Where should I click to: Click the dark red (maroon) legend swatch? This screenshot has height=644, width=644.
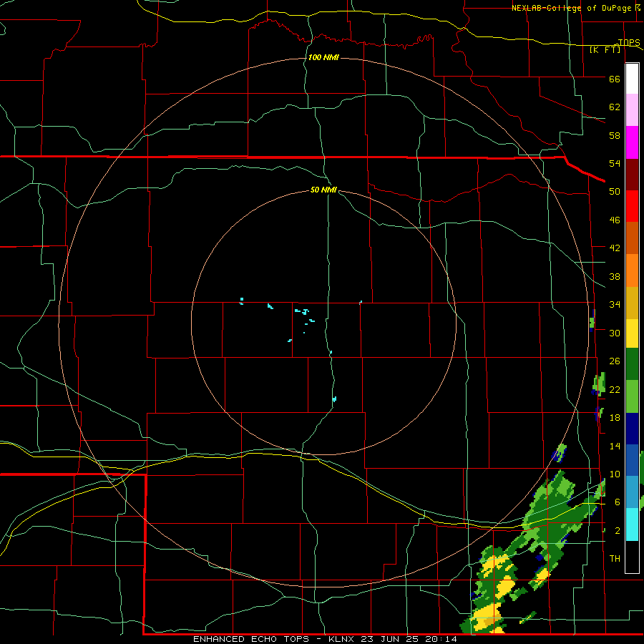point(632,174)
